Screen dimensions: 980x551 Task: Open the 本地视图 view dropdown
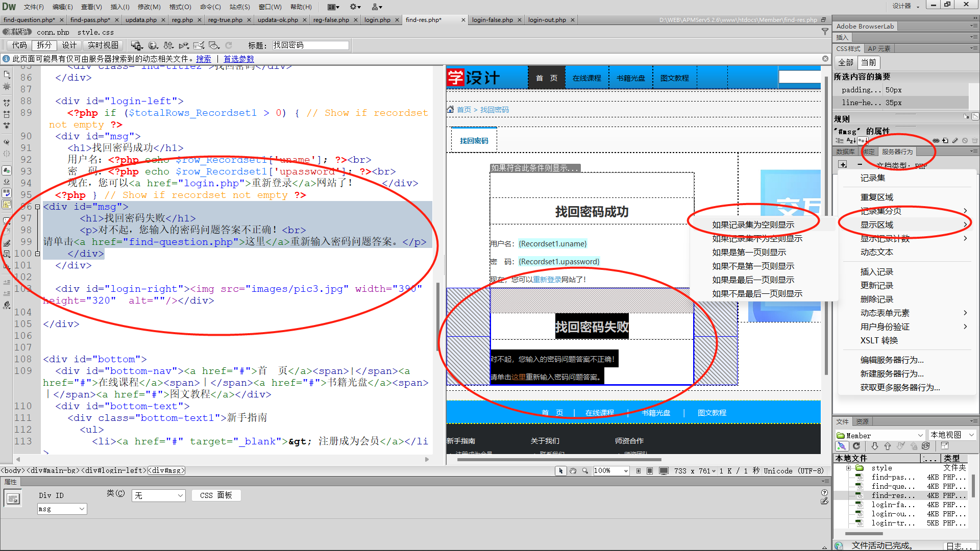click(951, 435)
